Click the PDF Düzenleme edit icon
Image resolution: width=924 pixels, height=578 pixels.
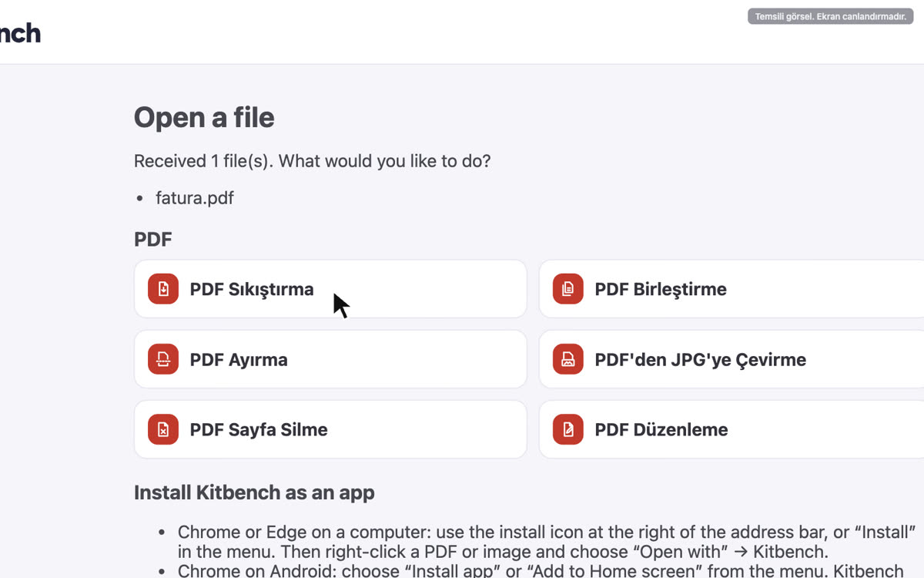tap(568, 429)
